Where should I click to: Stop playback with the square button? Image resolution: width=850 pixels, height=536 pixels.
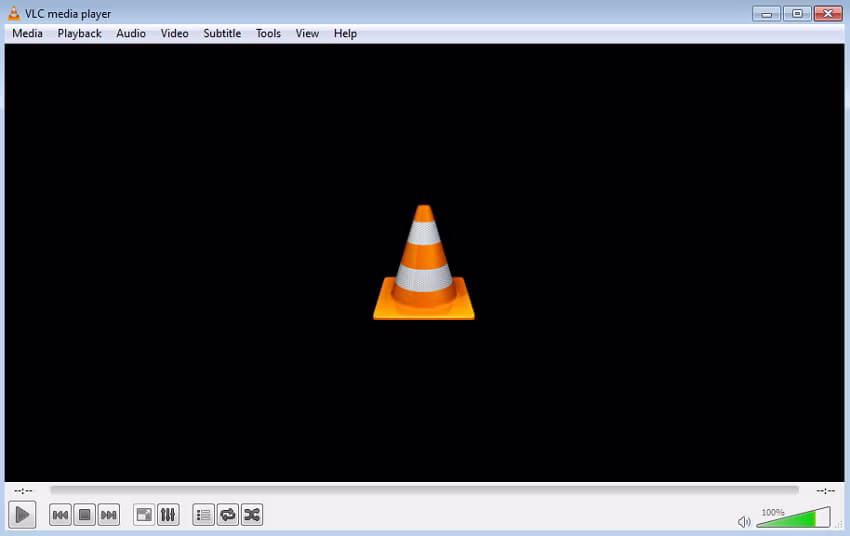click(x=85, y=515)
